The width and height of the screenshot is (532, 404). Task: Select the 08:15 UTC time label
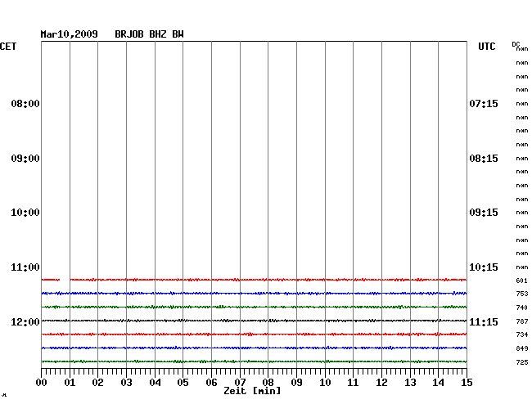coord(484,159)
